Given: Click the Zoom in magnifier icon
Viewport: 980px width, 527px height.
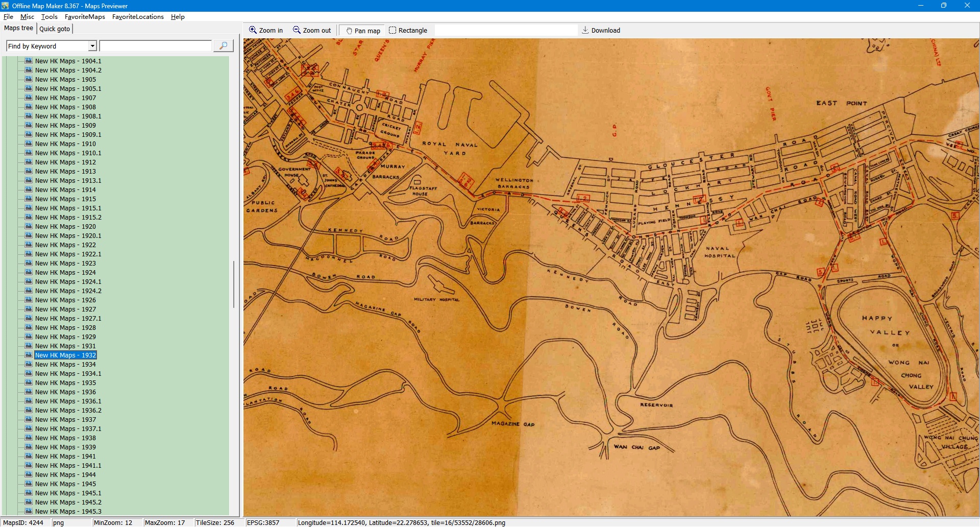Looking at the screenshot, I should (x=253, y=30).
